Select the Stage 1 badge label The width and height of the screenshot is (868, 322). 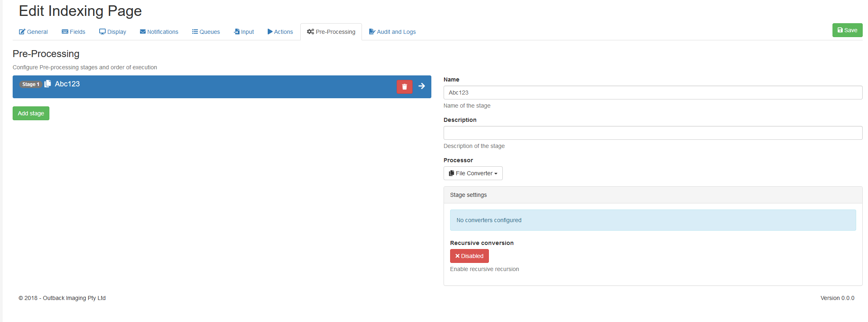[x=31, y=84]
